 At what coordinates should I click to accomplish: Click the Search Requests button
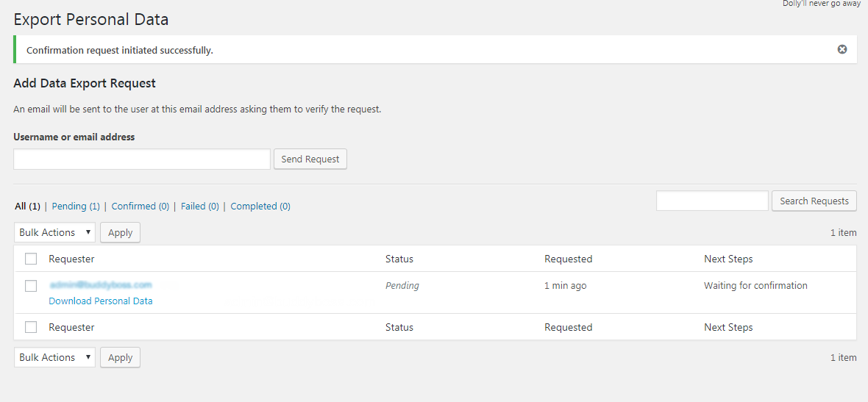click(814, 201)
